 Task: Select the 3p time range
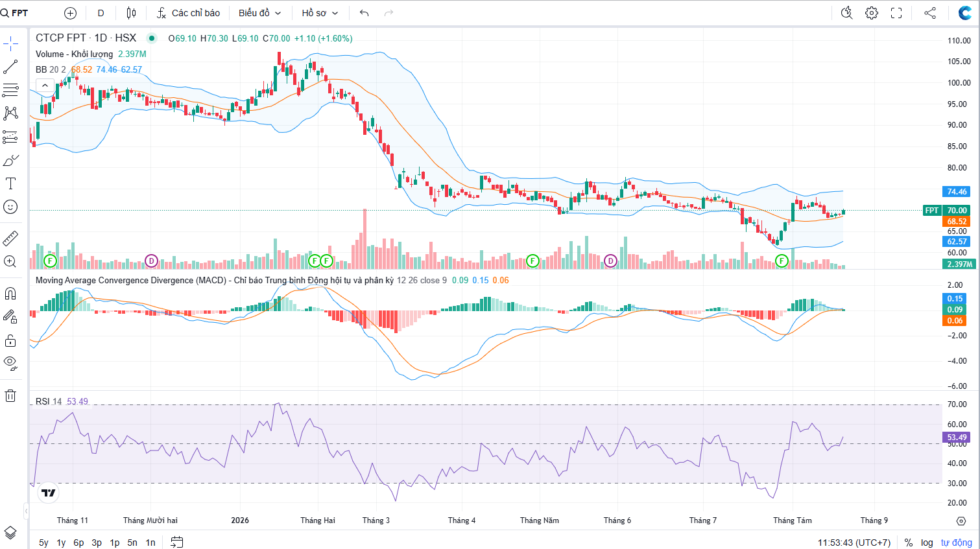[97, 543]
